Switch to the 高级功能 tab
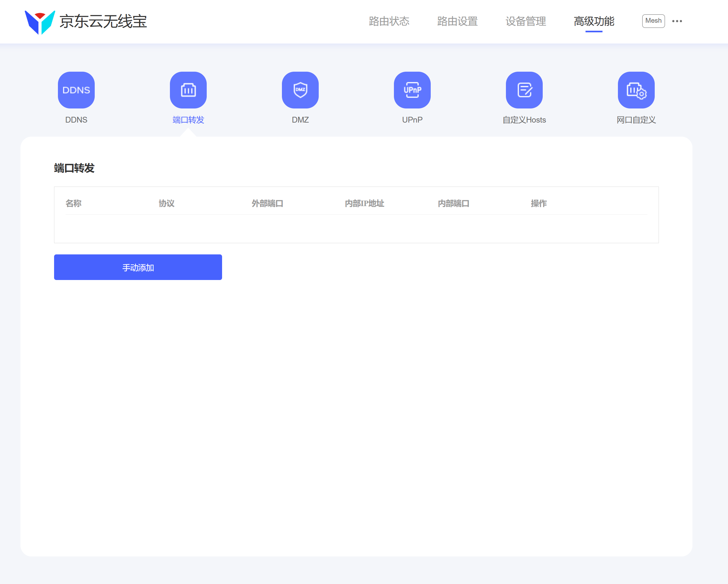This screenshot has height=584, width=728. 594,21
